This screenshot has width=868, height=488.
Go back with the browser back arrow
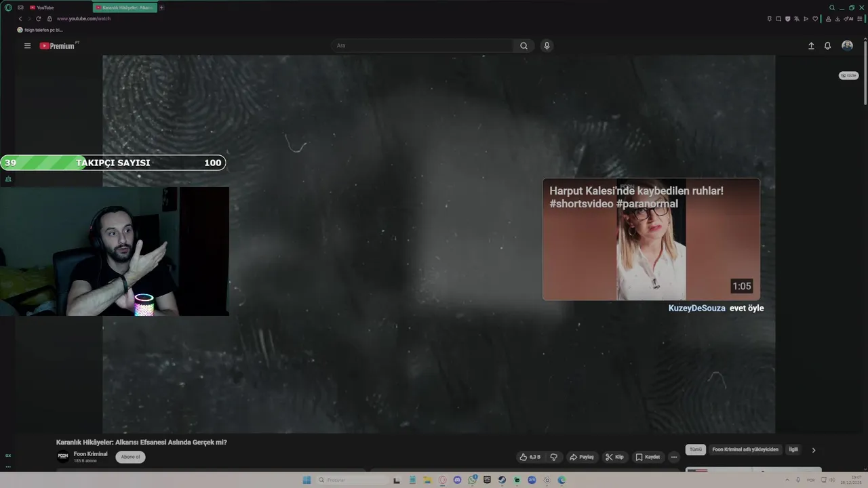[20, 18]
